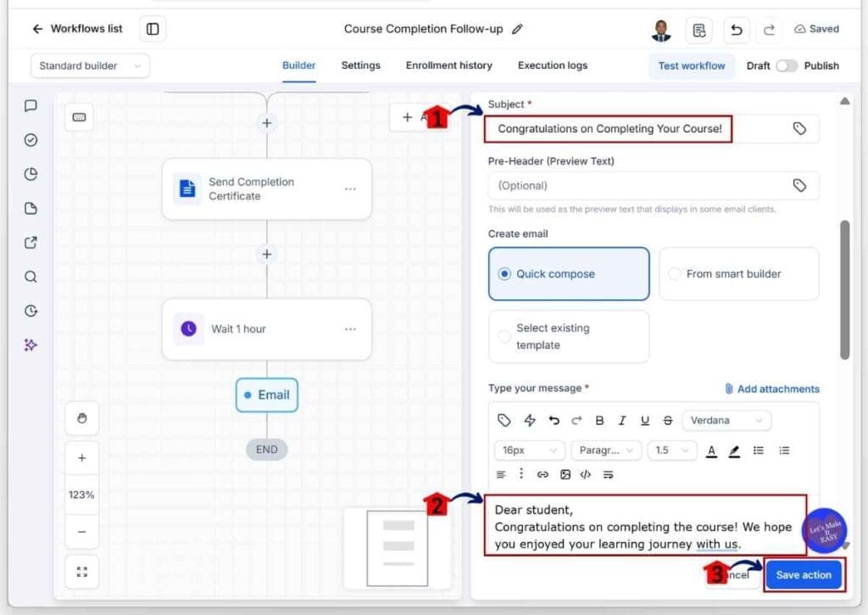Insert a link in the message
The image size is (868, 615).
(x=542, y=474)
